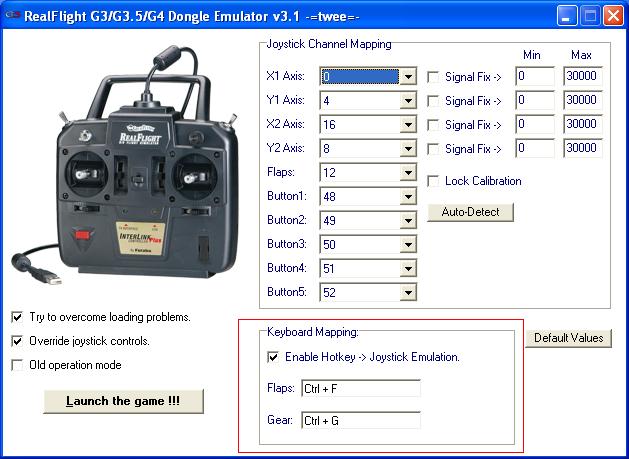Close the Dongle Emulator window
The image size is (629, 459).
(613, 16)
